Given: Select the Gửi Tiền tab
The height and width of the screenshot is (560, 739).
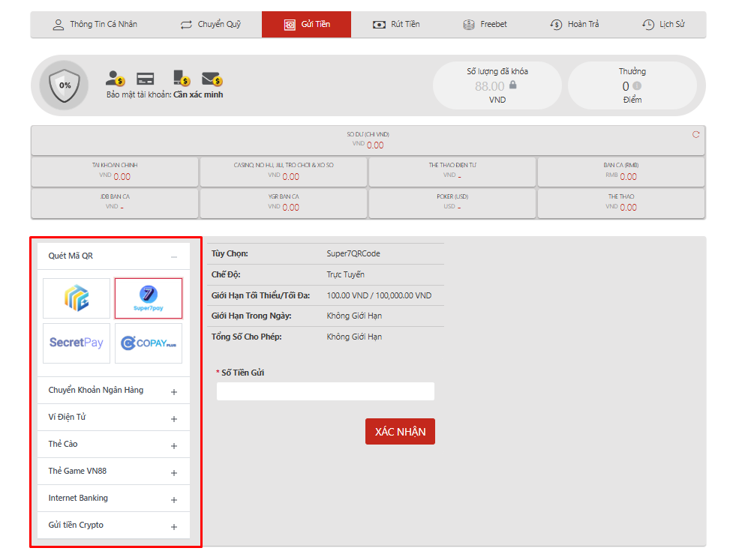Looking at the screenshot, I should 306,25.
